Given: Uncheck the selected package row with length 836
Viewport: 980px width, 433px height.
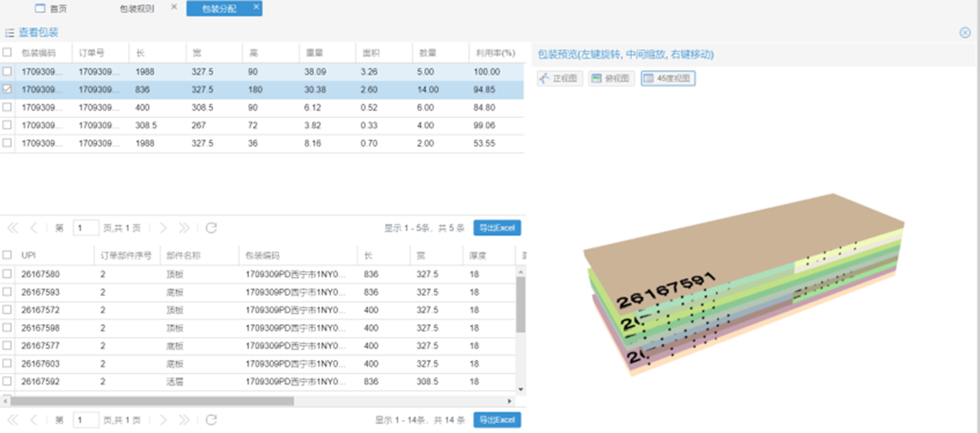Looking at the screenshot, I should click(x=7, y=90).
